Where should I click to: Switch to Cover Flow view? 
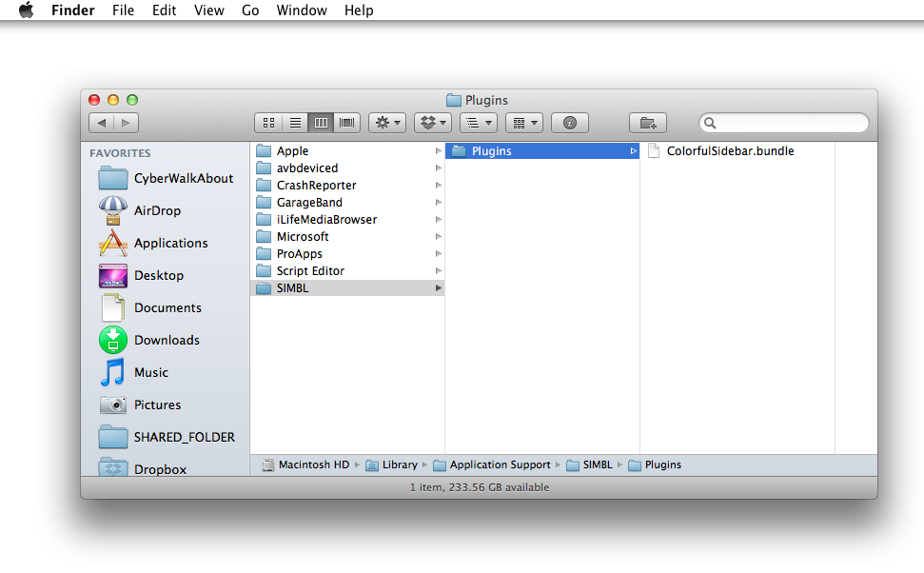346,123
